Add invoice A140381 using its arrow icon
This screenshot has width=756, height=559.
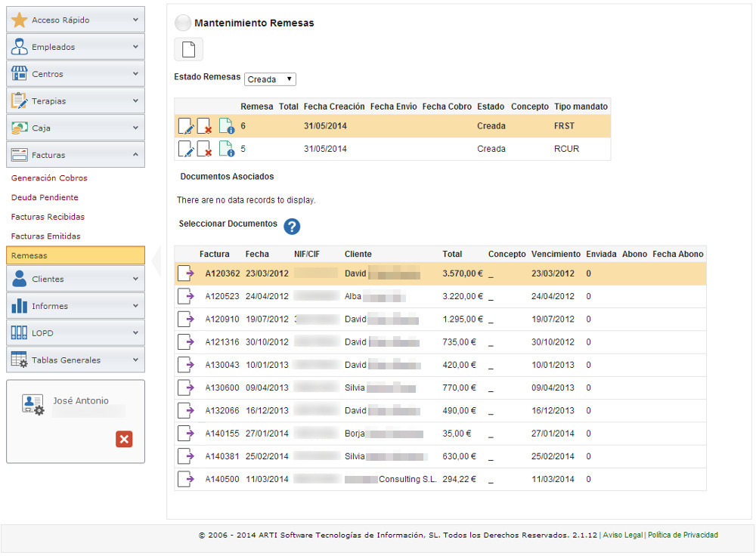click(186, 456)
